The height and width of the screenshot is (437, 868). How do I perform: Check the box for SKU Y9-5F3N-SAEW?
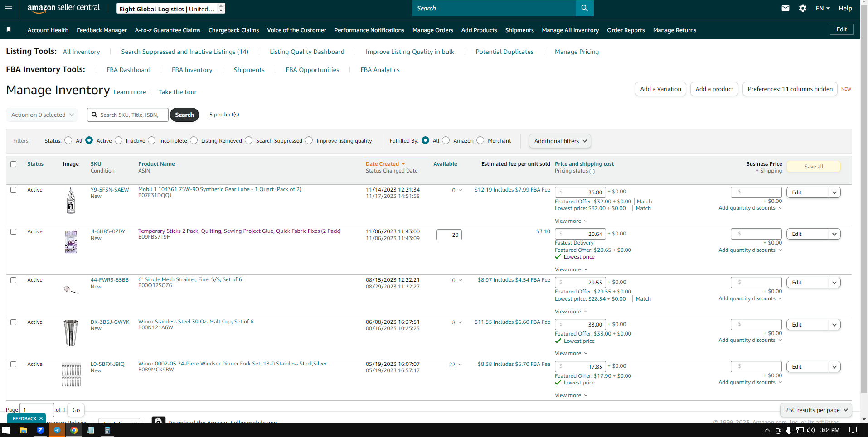tap(14, 190)
